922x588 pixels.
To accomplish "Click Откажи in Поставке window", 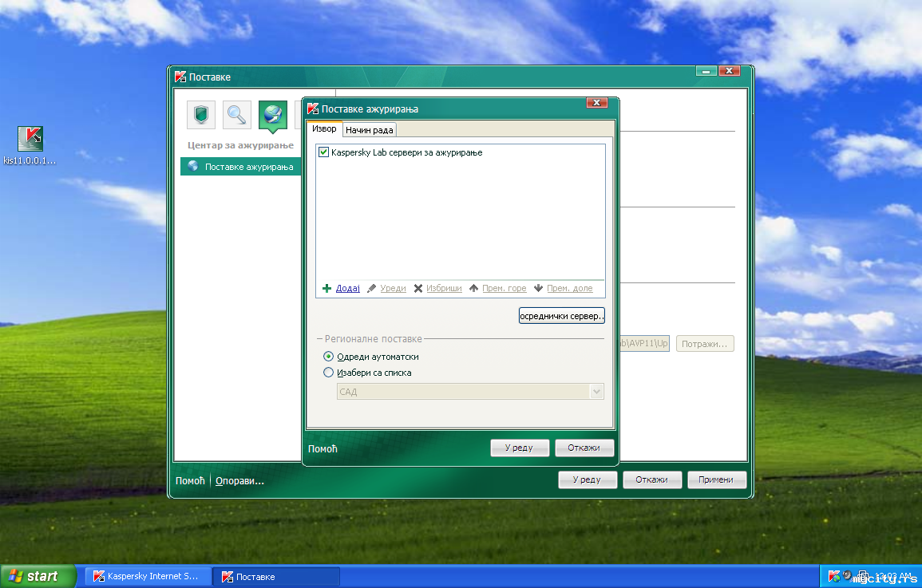I will coord(652,480).
